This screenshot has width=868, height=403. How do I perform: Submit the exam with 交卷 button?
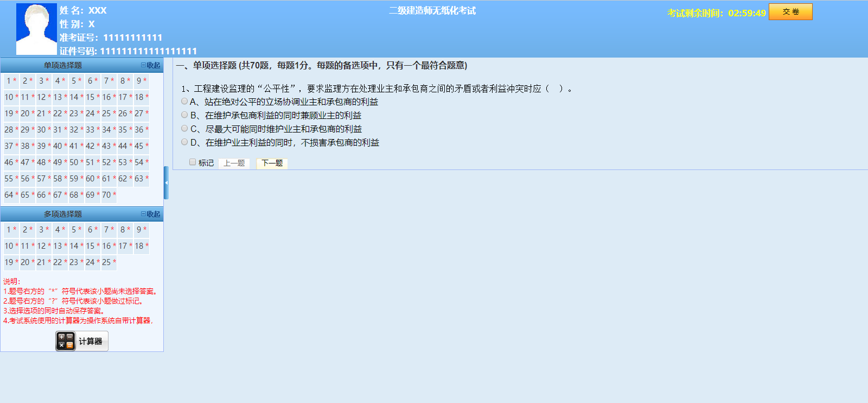[x=790, y=12]
